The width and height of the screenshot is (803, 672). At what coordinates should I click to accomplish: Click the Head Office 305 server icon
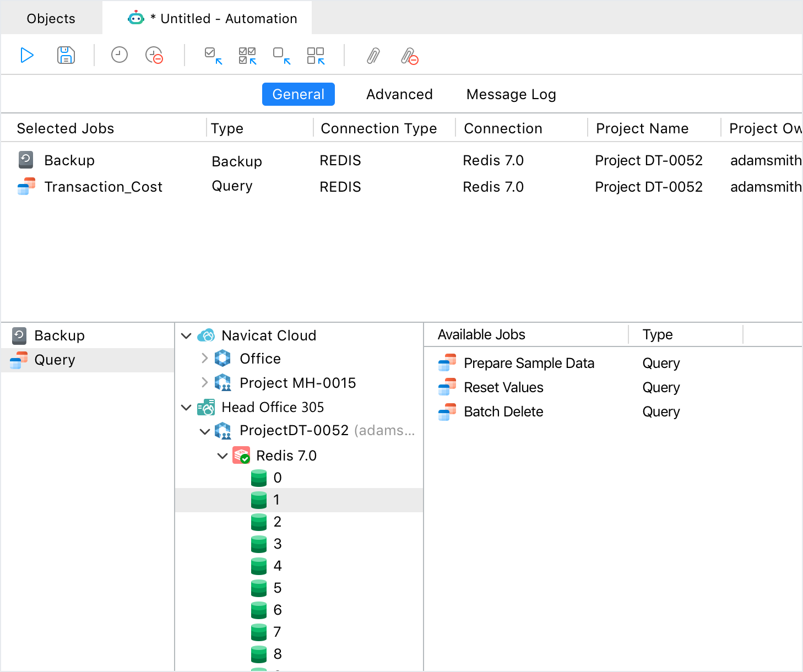pos(206,407)
